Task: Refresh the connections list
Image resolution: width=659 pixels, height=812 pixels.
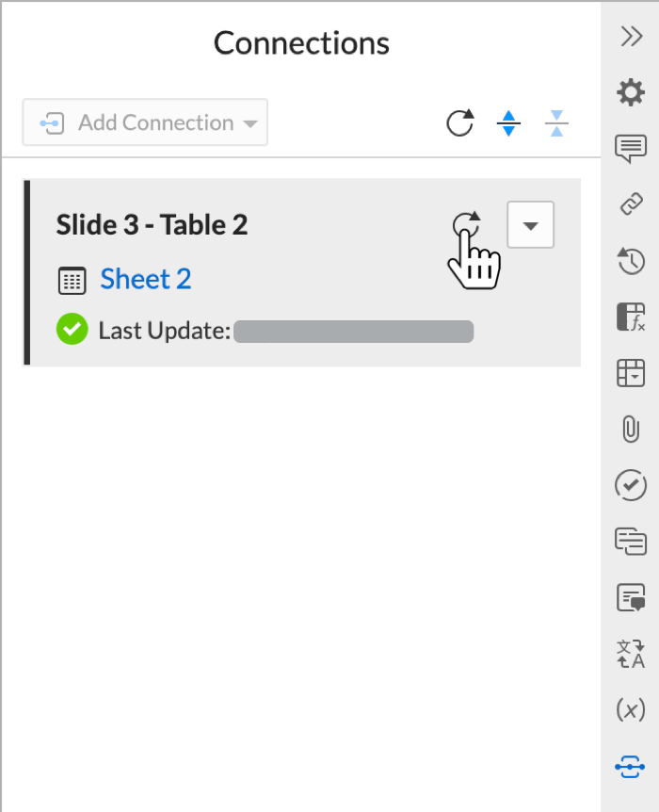Action: click(459, 122)
